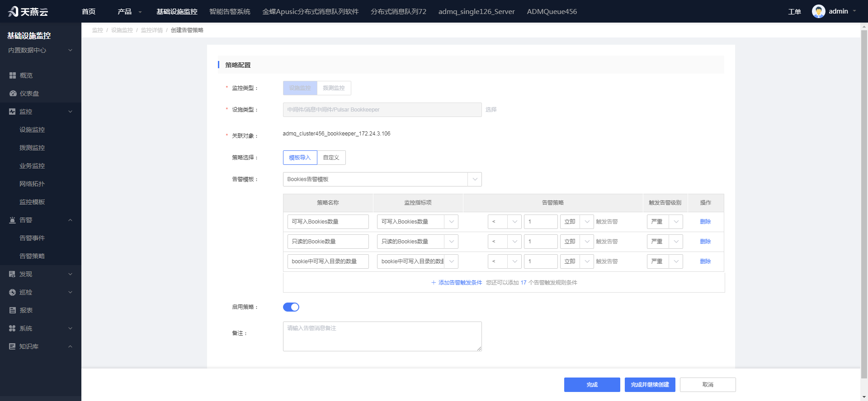Open the admin account dropdown arrow
Image resolution: width=868 pixels, height=401 pixels.
pyautogui.click(x=854, y=11)
